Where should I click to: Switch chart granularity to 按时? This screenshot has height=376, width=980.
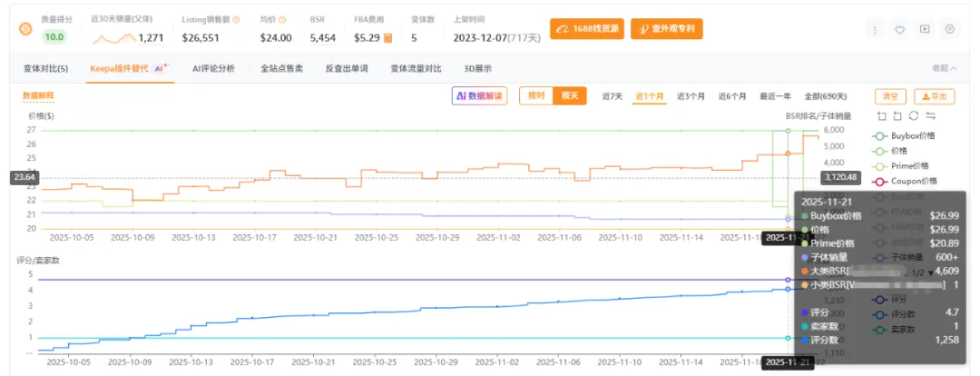pos(535,96)
